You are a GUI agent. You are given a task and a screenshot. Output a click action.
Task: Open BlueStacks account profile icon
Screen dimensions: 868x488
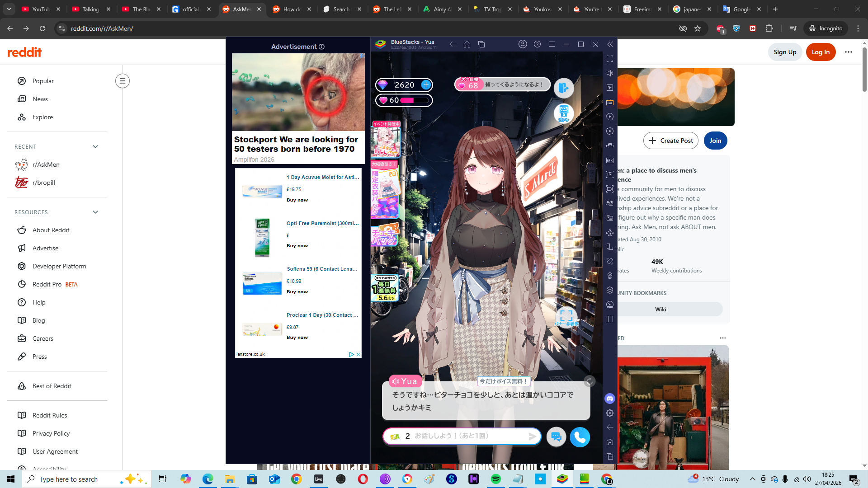(x=523, y=44)
